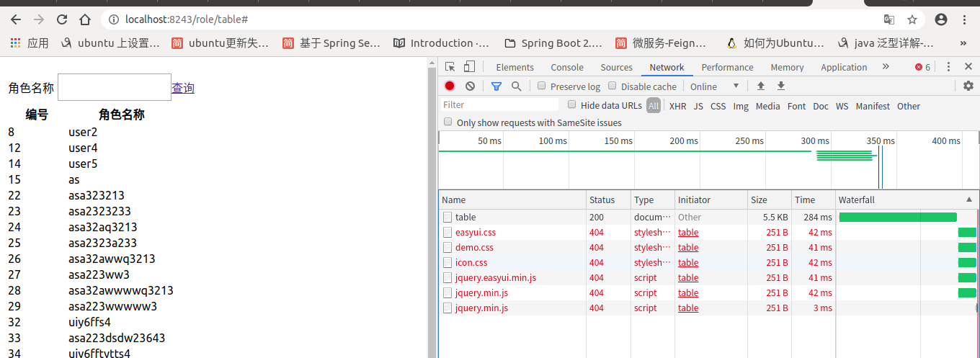Filter requests by Img type
Image resolution: width=980 pixels, height=358 pixels.
pos(741,106)
